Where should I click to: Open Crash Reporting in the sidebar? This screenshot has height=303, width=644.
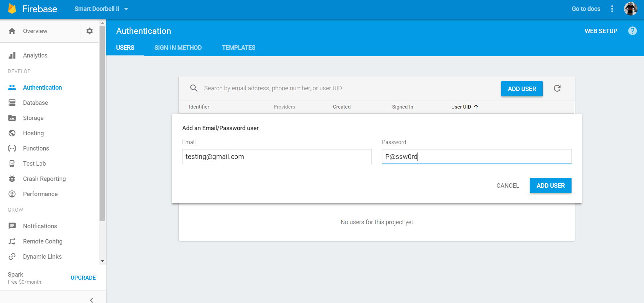pos(44,179)
